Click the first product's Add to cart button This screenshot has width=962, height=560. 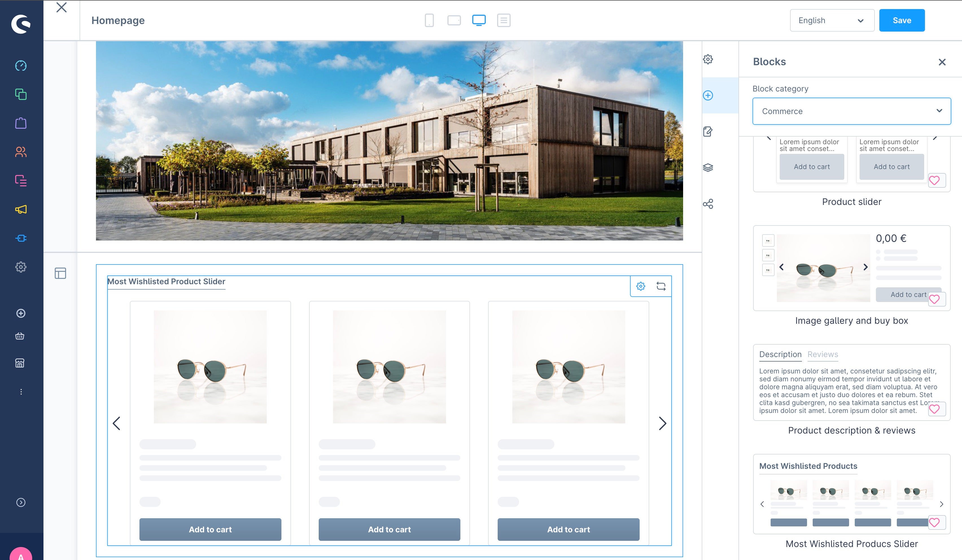210,530
